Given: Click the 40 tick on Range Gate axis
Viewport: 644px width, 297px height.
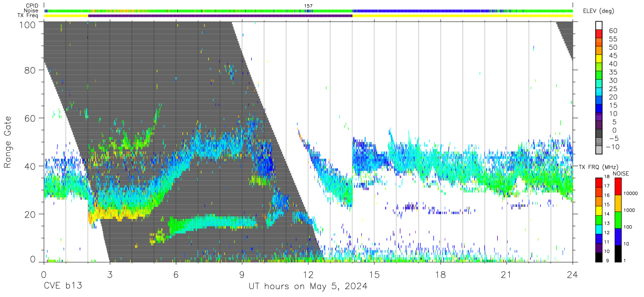Looking at the screenshot, I should pos(30,166).
